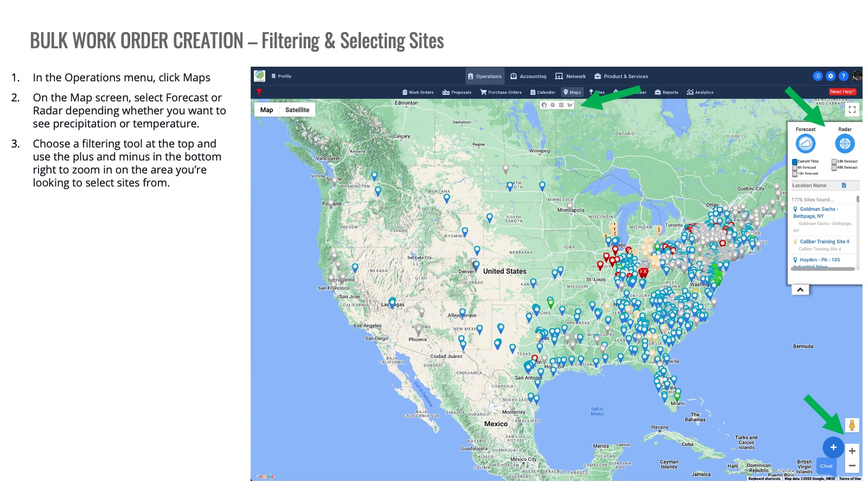The width and height of the screenshot is (868, 488).
Task: Open the Accounting menu
Action: [x=528, y=76]
